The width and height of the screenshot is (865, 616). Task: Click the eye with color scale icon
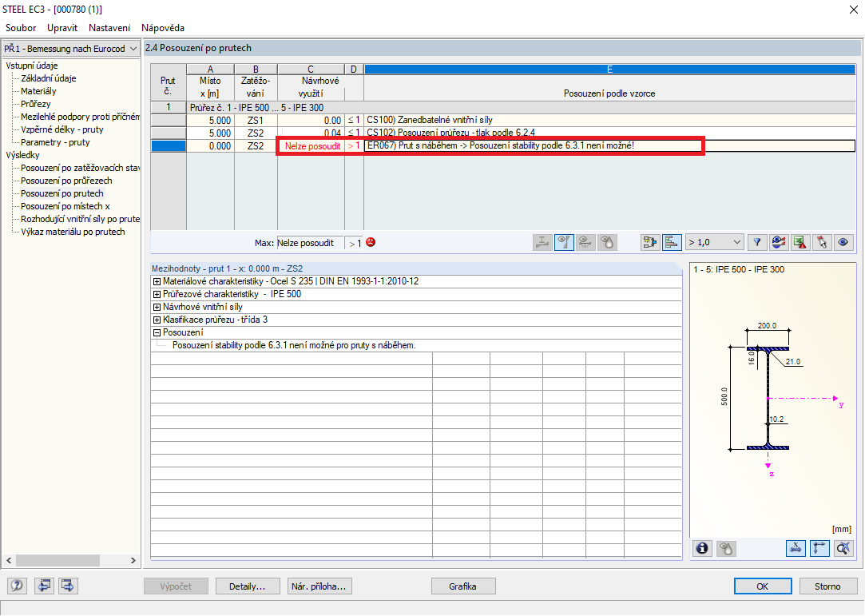(x=779, y=242)
